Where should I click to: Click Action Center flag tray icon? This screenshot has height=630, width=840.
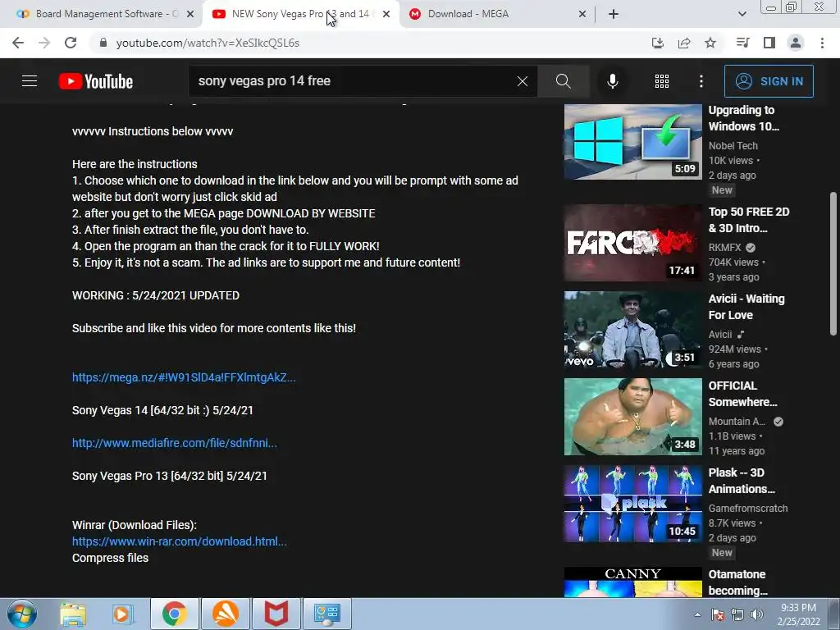(718, 614)
